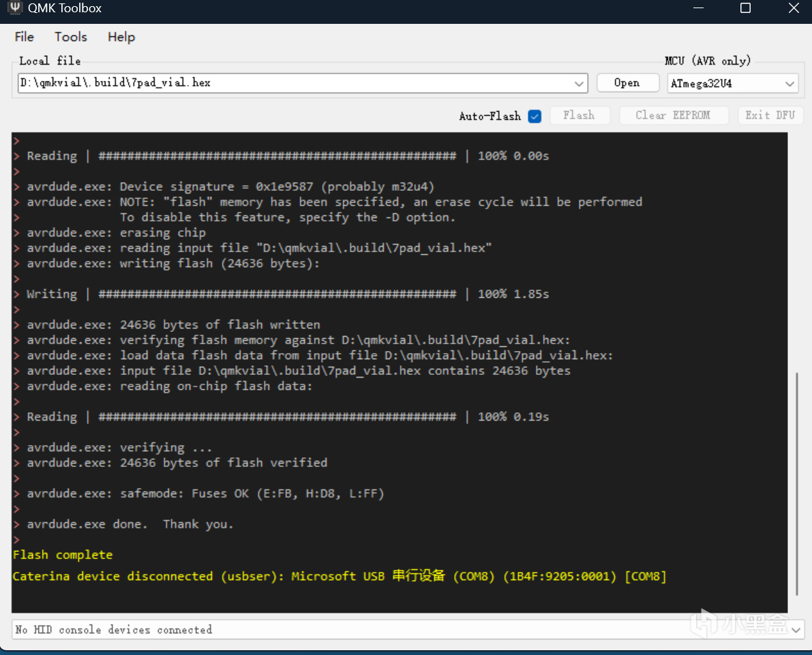The width and height of the screenshot is (812, 655).
Task: Click the 'Local file' label
Action: [x=50, y=61]
